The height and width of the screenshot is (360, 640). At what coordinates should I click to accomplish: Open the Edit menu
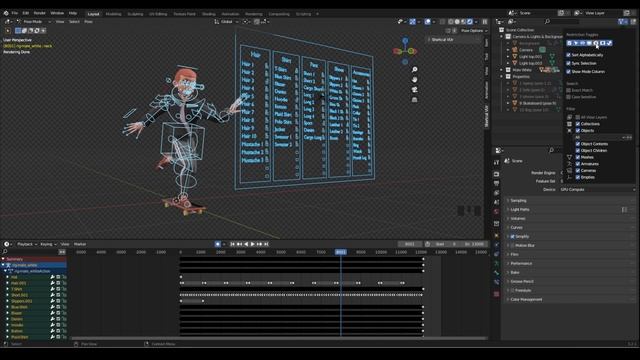tap(26, 13)
